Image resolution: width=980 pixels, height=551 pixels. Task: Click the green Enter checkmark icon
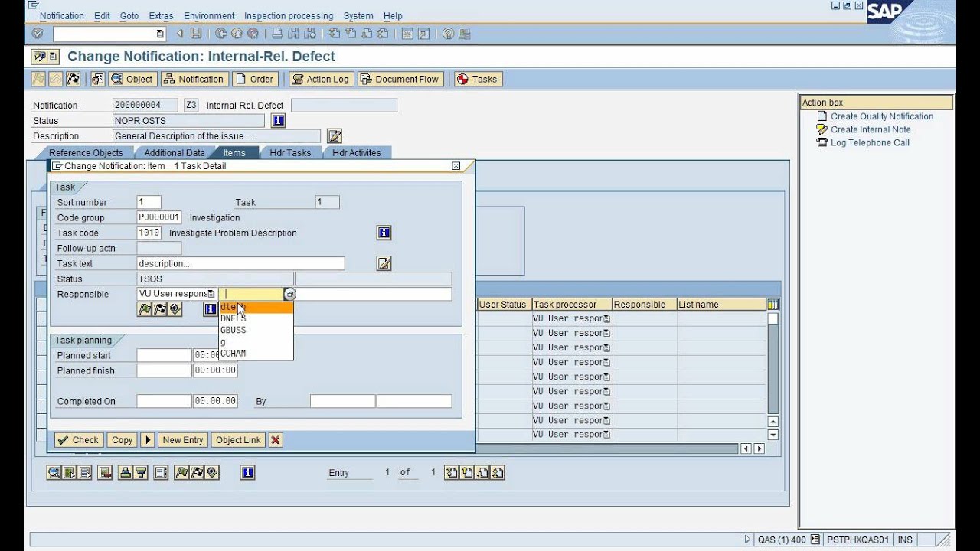tap(38, 34)
